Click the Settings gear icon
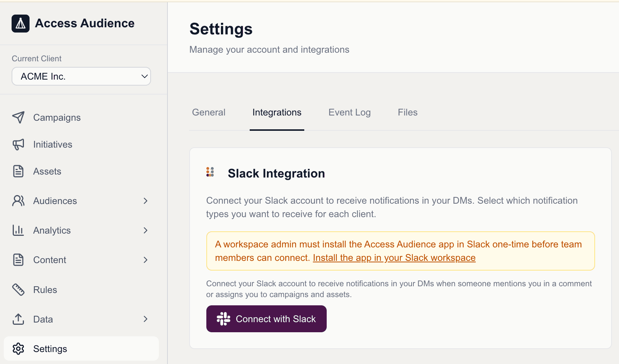 click(19, 348)
